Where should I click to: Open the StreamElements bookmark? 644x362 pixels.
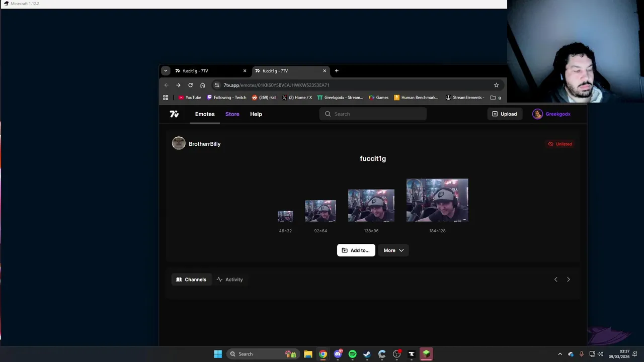465,98
